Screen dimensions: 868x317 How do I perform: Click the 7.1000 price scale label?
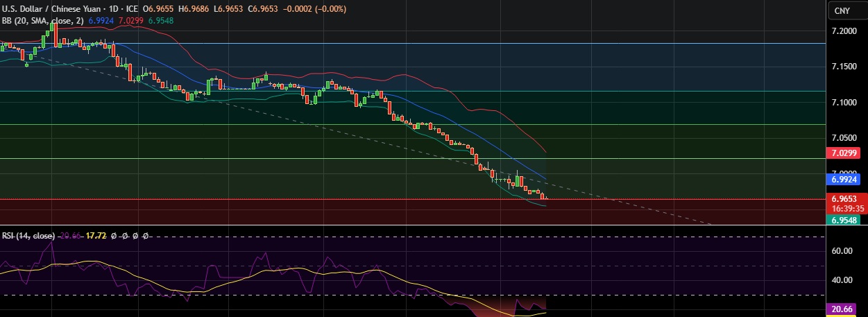click(x=845, y=102)
